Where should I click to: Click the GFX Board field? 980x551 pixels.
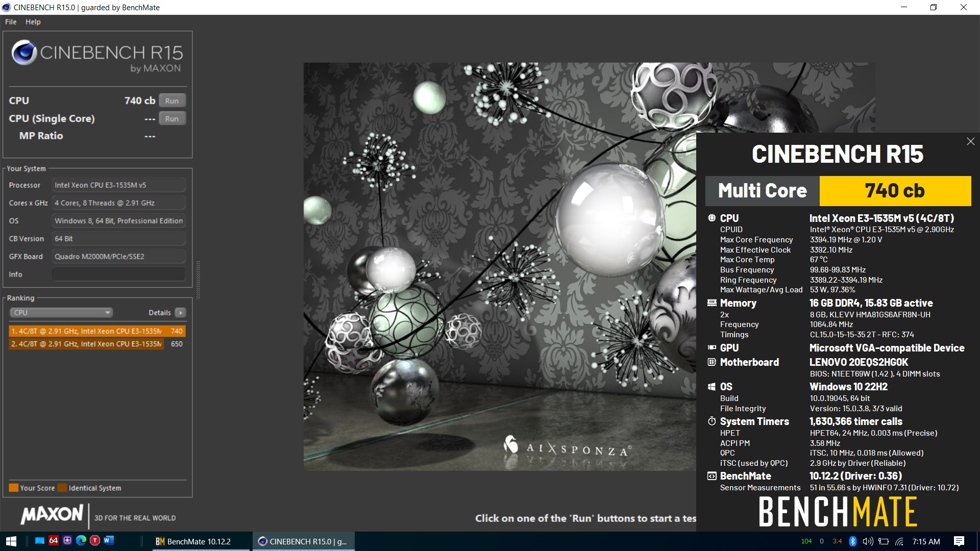coord(118,257)
